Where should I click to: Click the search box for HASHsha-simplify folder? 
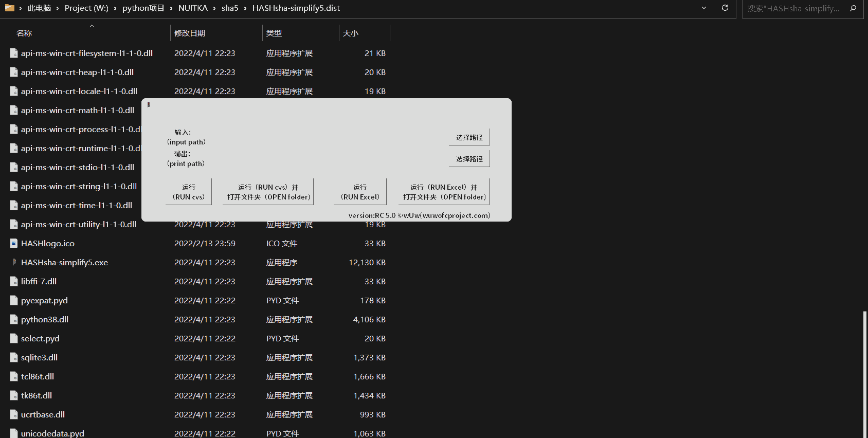click(793, 9)
